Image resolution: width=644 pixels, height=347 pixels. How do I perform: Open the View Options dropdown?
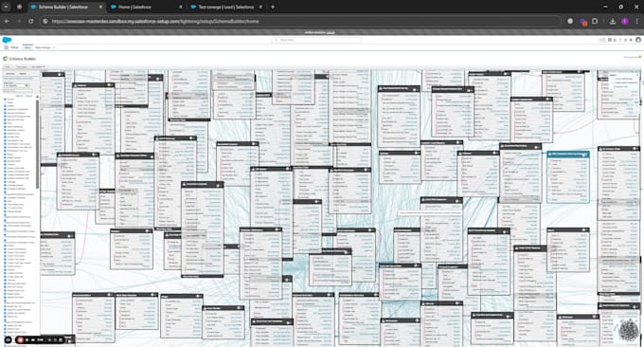click(x=38, y=66)
